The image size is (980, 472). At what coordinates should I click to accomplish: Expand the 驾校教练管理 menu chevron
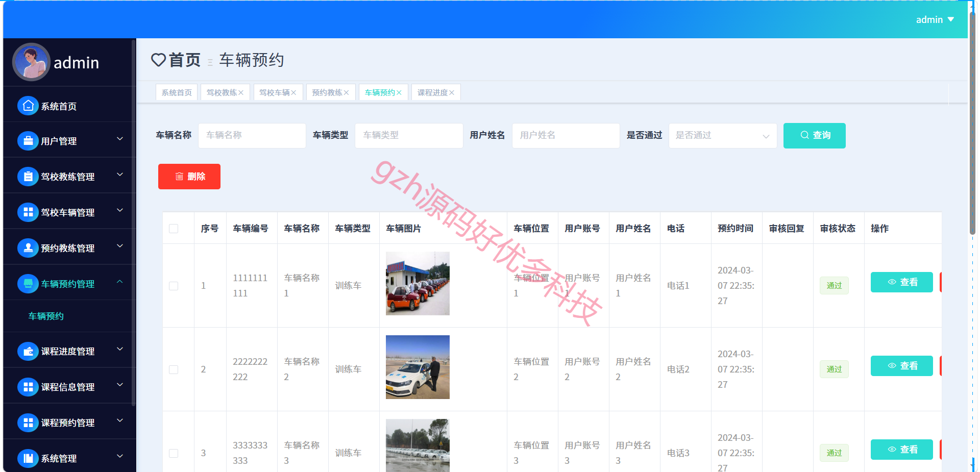120,175
